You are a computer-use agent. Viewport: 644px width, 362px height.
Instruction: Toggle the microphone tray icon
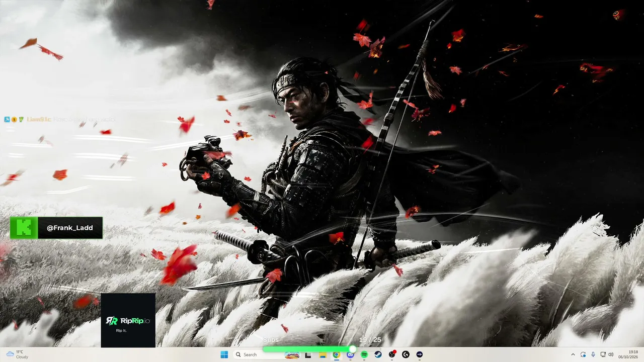point(594,354)
